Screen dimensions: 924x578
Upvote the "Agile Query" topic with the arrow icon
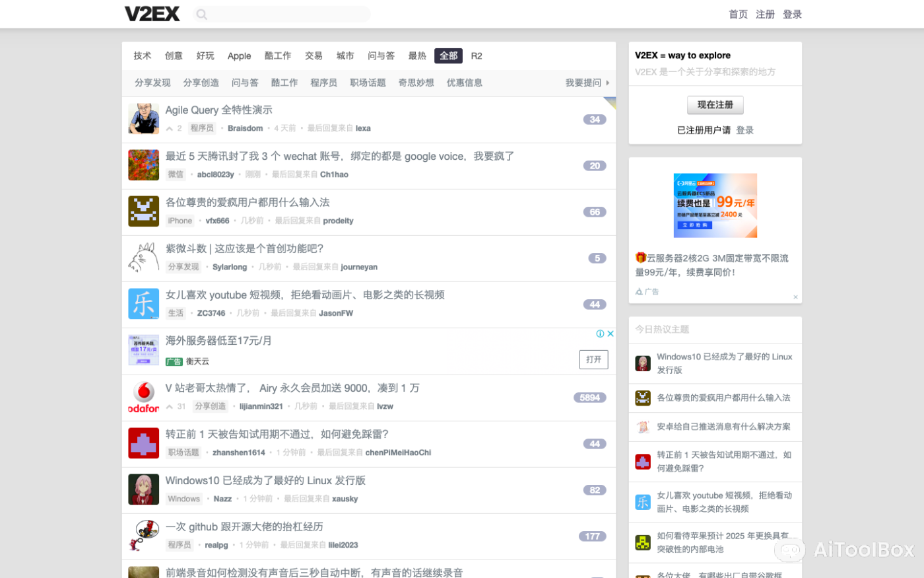(x=171, y=128)
